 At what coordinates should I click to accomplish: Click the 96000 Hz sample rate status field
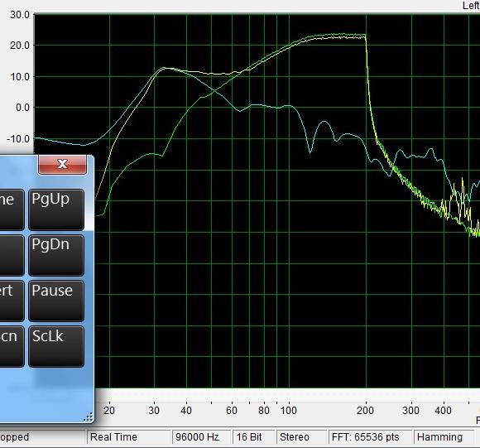(201, 437)
